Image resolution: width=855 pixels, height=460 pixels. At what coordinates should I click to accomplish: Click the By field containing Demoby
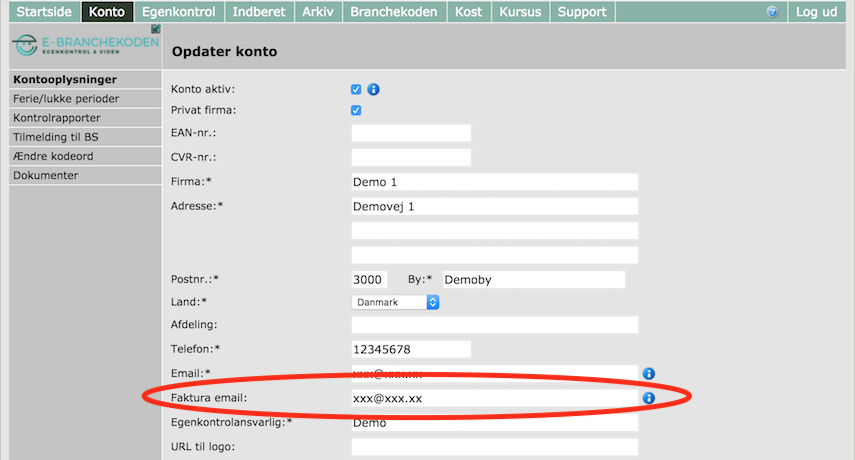(534, 280)
